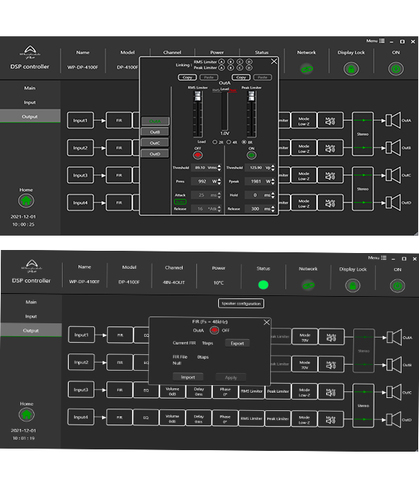Click the power ON icon in lower window

click(x=397, y=286)
